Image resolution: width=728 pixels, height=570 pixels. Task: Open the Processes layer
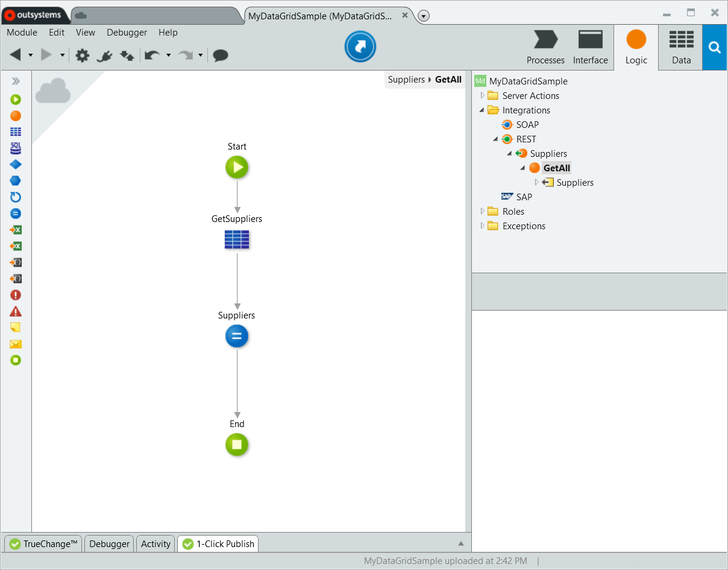pos(545,47)
